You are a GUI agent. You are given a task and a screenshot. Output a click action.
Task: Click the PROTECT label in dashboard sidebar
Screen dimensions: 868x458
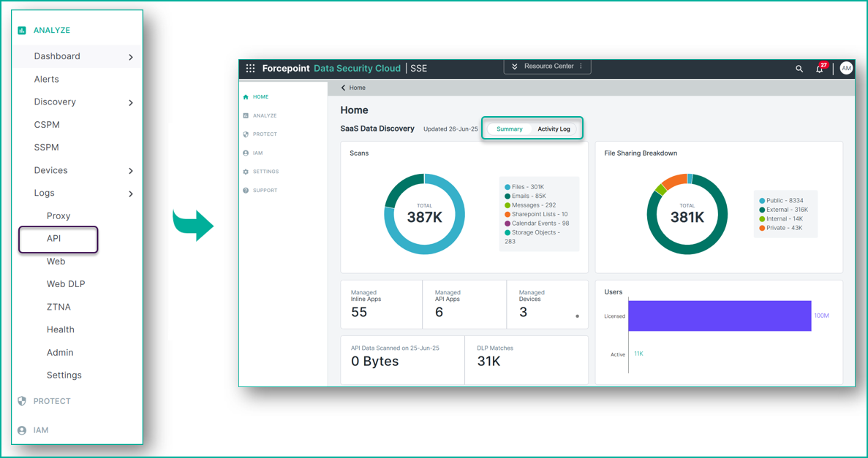[x=265, y=134]
